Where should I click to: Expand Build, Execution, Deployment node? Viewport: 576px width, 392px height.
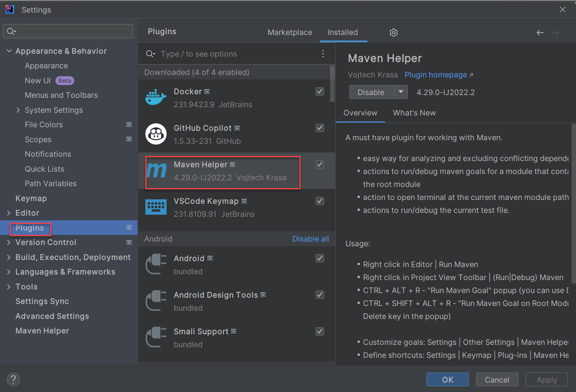[9, 257]
